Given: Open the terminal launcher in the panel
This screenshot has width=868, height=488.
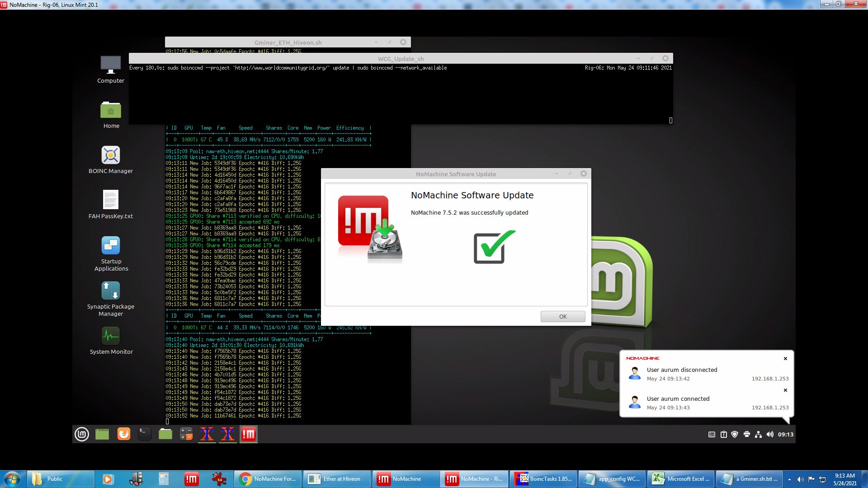Looking at the screenshot, I should (x=144, y=434).
